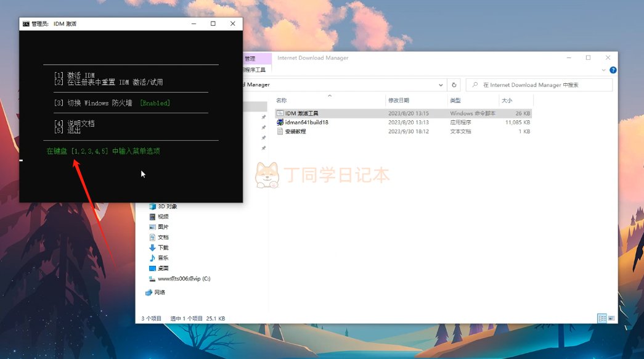Open the 音乐 folder in navigation pane
This screenshot has height=359, width=644.
pyautogui.click(x=163, y=258)
